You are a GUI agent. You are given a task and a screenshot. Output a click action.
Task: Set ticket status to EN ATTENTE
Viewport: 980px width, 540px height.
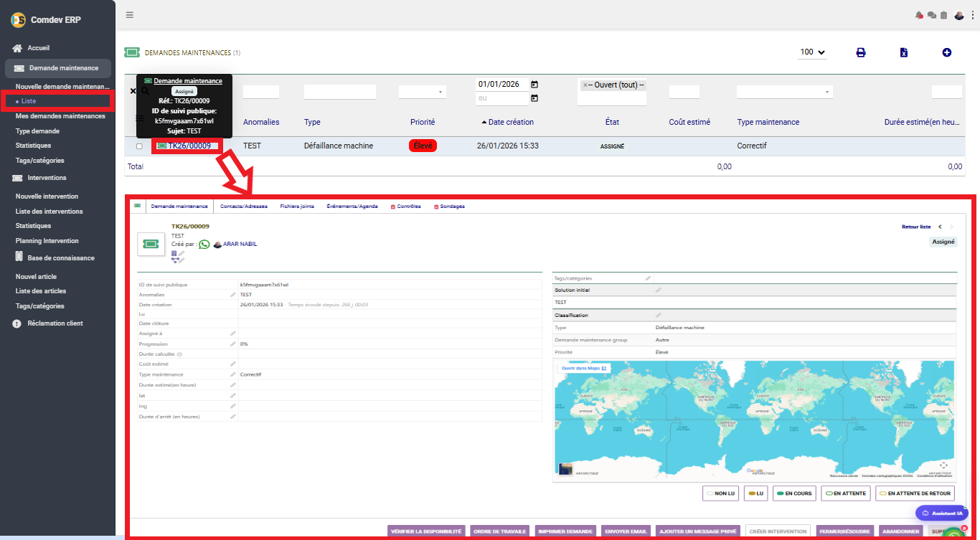[x=846, y=493]
